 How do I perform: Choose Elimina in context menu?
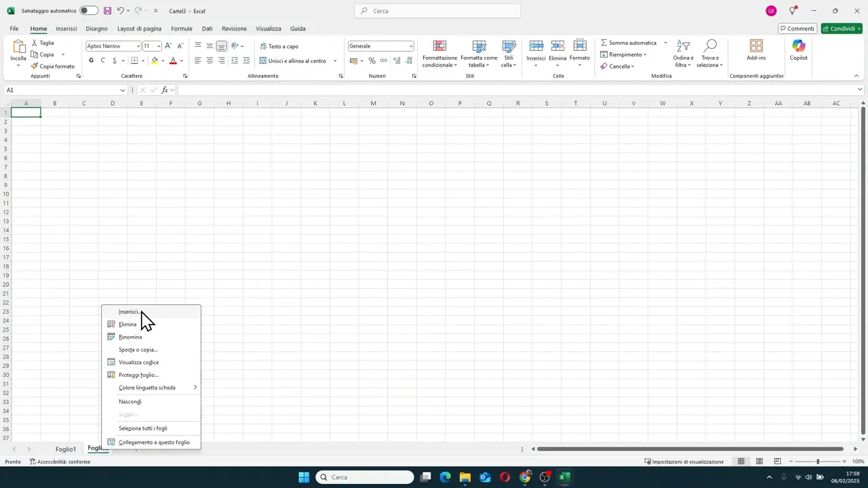pyautogui.click(x=151, y=324)
